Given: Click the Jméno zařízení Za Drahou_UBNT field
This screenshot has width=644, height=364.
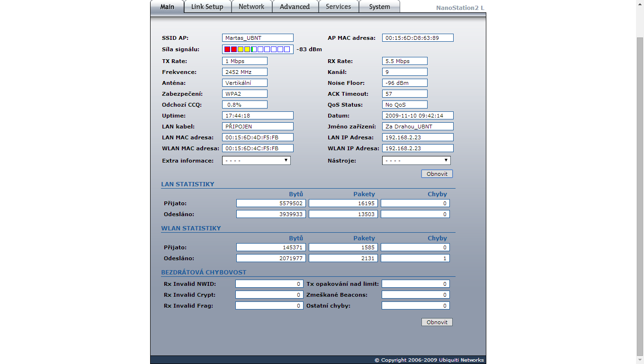Looking at the screenshot, I should click(418, 127).
